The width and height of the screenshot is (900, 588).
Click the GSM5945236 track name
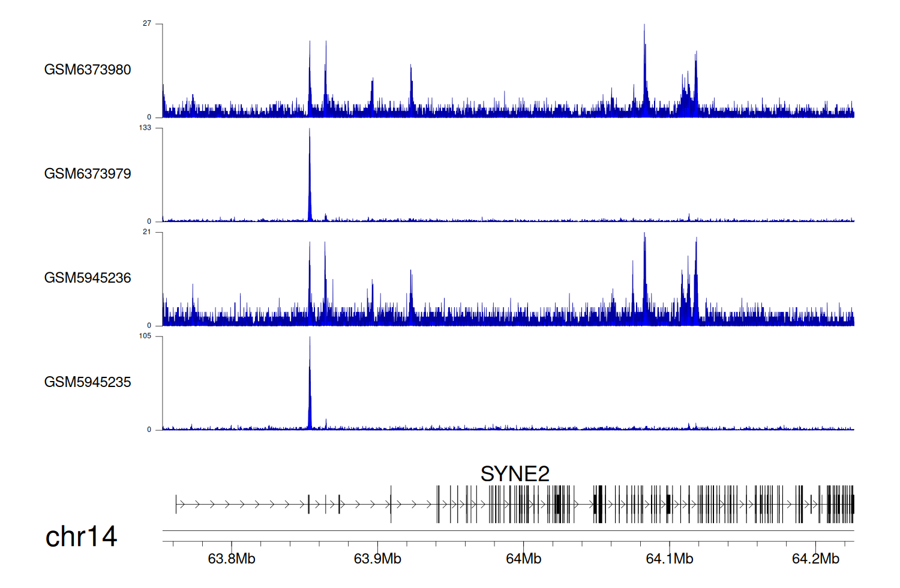[x=88, y=278]
